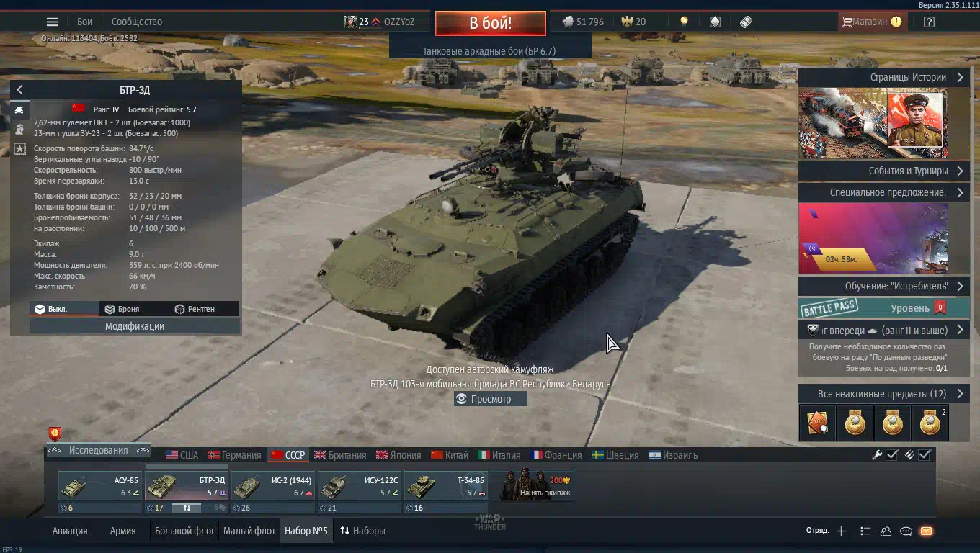
Task: Open the Бои menu
Action: coord(84,22)
